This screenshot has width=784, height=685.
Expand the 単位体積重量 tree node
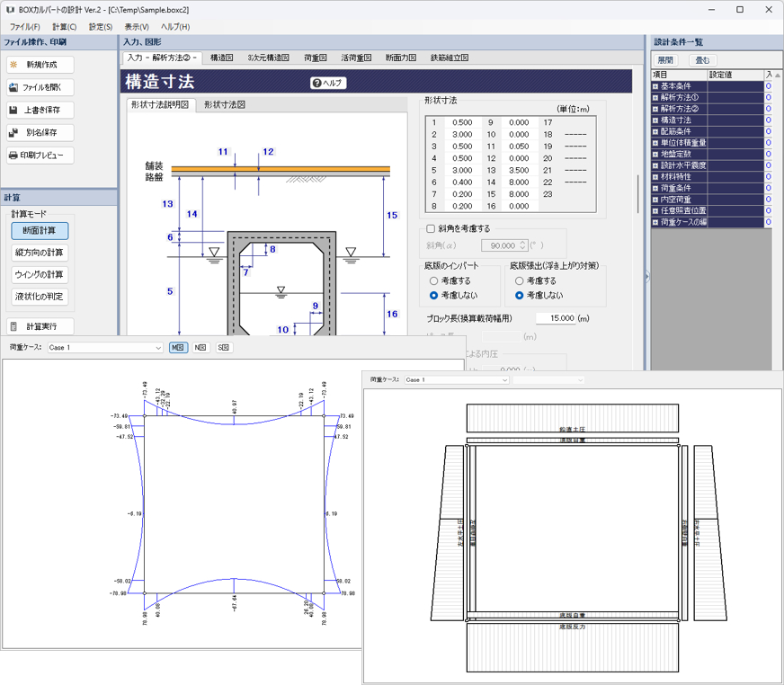point(655,143)
